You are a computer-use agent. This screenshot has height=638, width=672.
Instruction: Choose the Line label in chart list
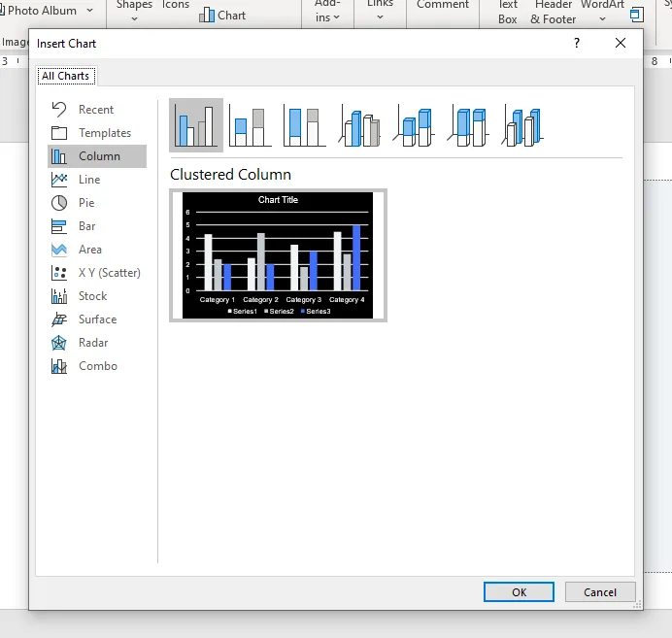coord(89,180)
